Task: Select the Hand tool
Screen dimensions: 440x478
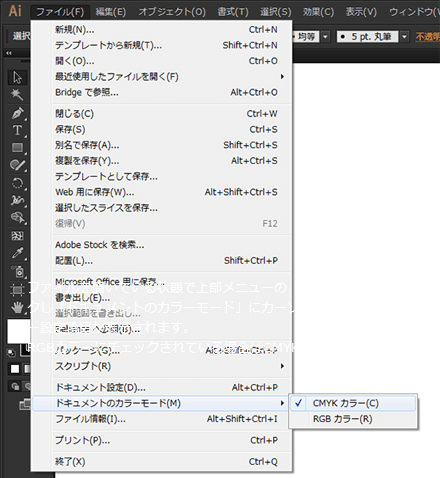Action: point(17,307)
